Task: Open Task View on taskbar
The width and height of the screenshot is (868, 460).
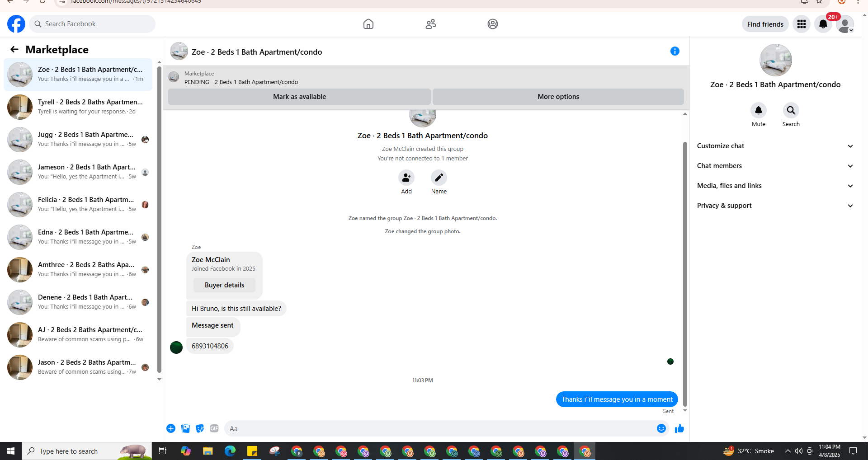Action: click(x=163, y=451)
